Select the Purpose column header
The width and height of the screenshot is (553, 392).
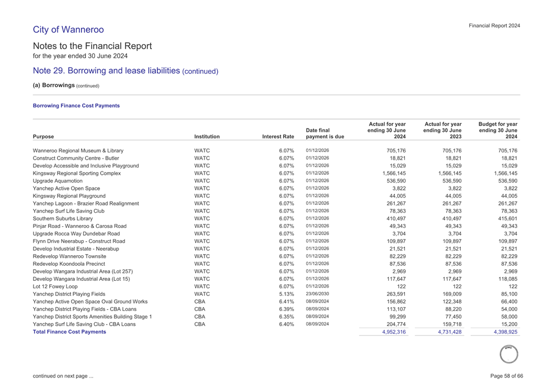click(x=44, y=136)
